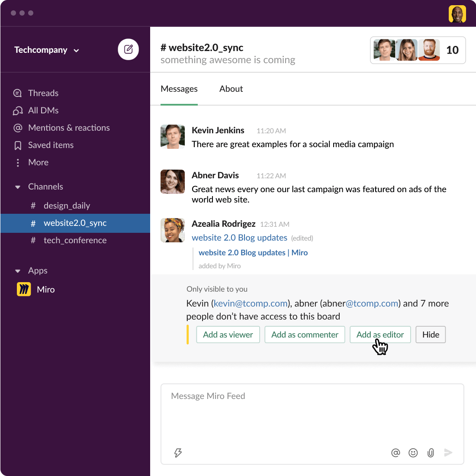Open All DMs

coord(43,110)
